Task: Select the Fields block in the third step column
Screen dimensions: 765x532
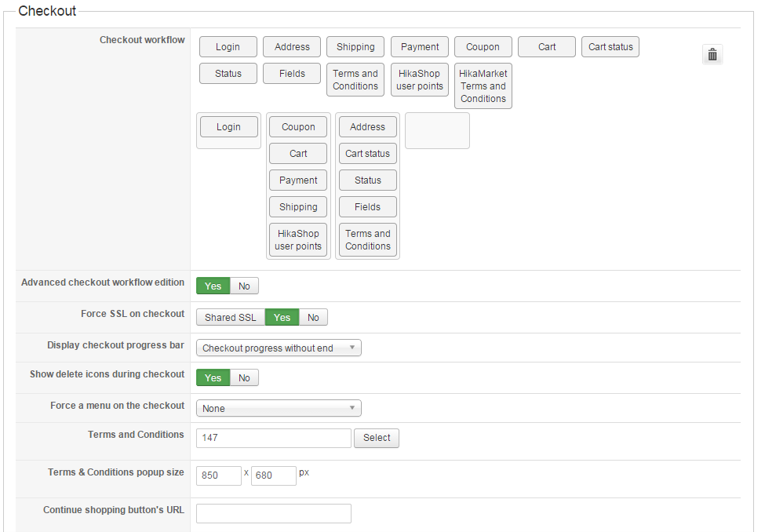Action: coord(367,207)
